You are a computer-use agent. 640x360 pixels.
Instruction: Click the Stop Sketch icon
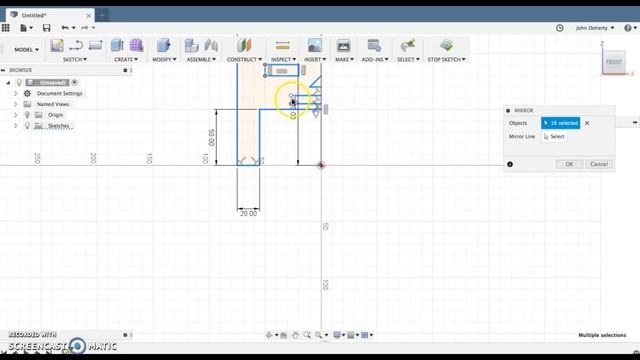click(446, 45)
